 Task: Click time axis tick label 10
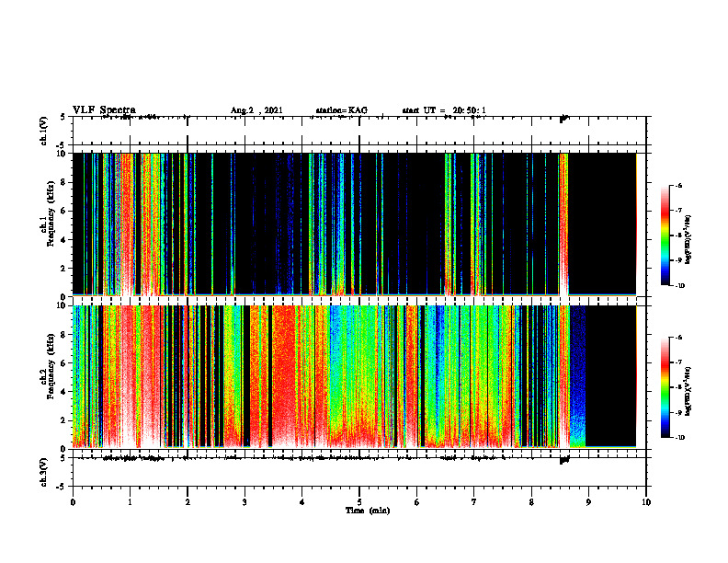coord(646,502)
